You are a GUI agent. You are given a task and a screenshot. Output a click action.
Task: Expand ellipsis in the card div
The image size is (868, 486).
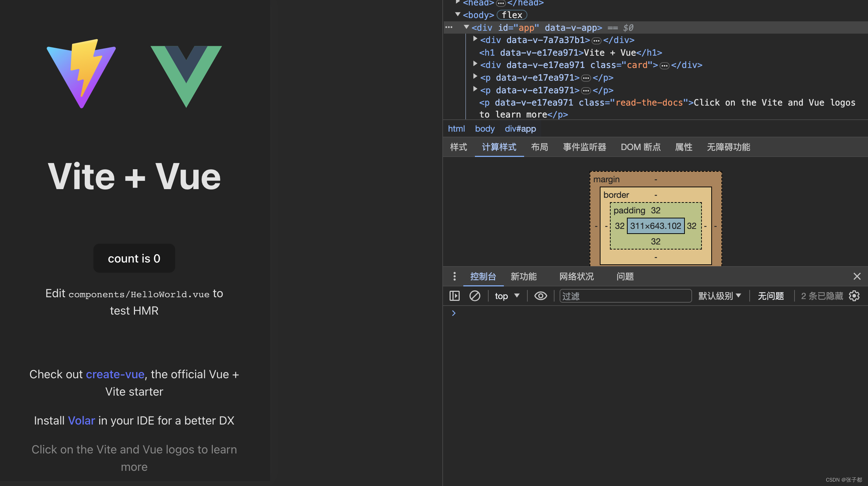coord(665,65)
